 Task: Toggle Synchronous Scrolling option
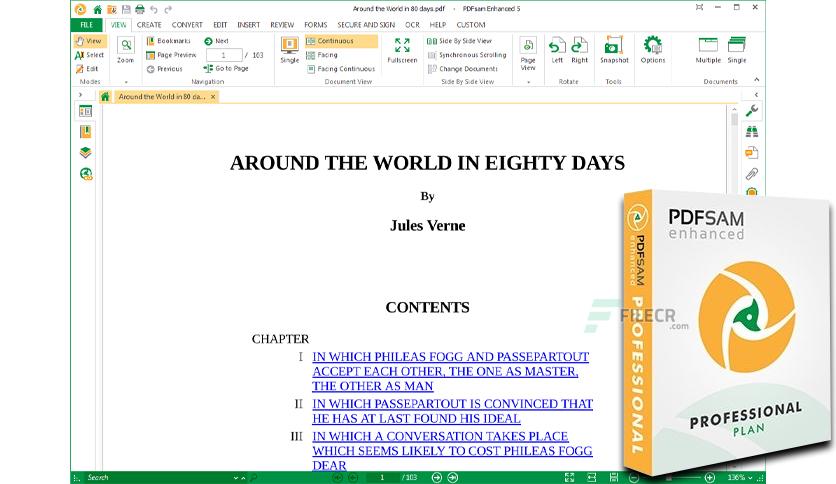coord(467,55)
